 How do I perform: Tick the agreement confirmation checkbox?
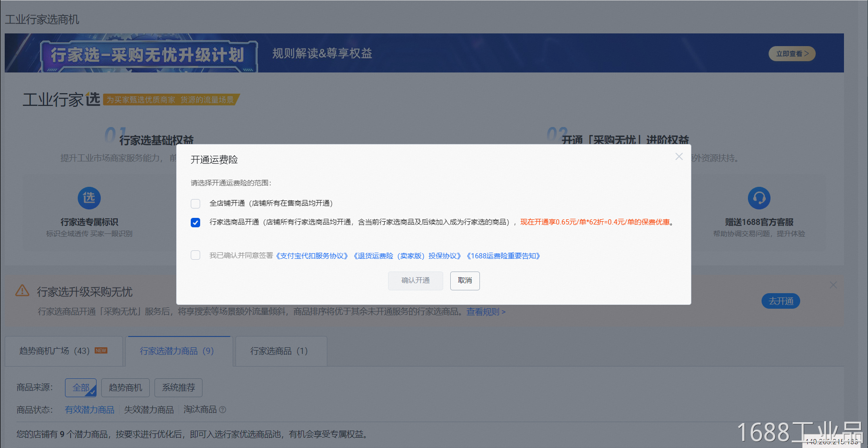pyautogui.click(x=195, y=256)
